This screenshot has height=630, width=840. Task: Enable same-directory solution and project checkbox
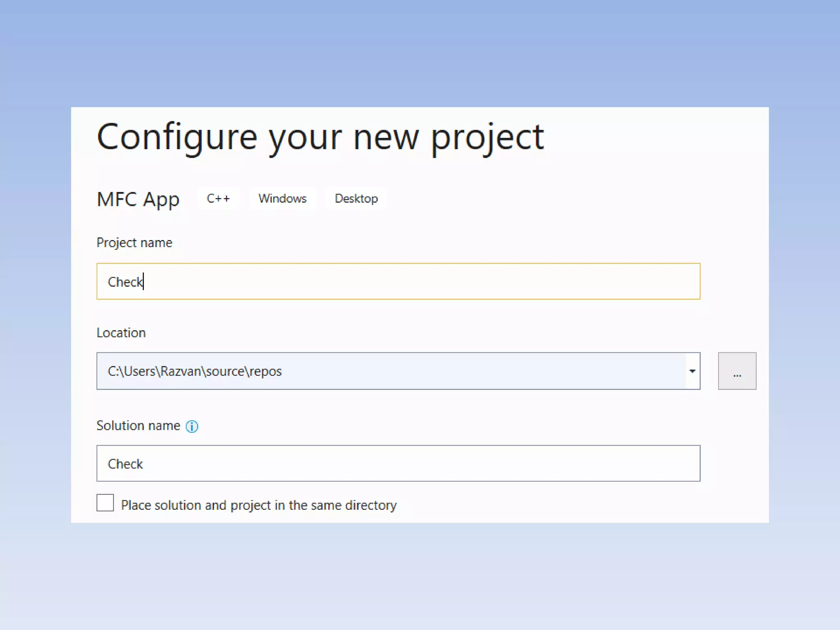[105, 503]
